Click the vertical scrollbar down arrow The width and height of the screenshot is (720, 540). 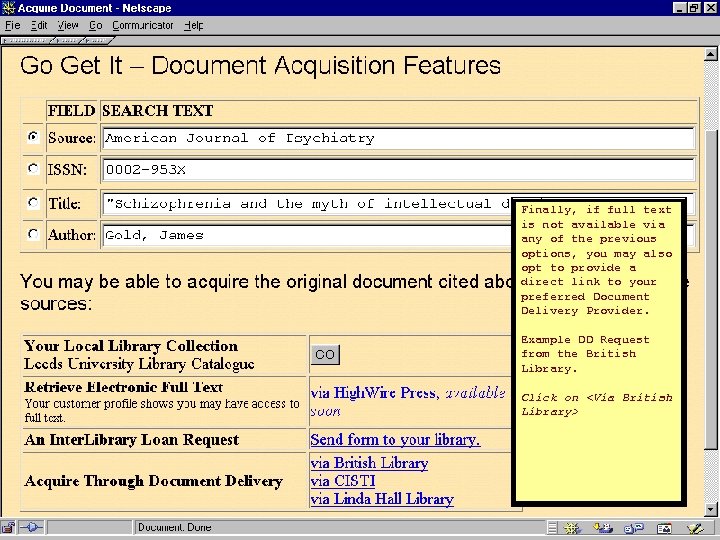(710, 509)
